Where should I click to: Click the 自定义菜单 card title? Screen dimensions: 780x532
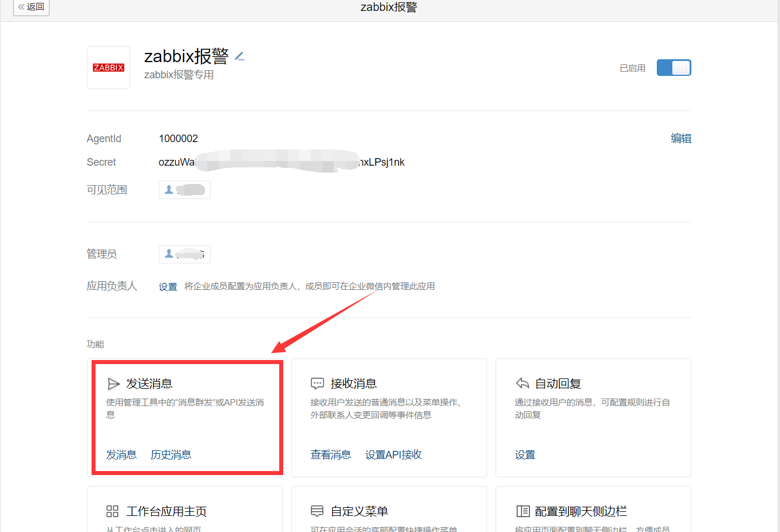tap(359, 511)
